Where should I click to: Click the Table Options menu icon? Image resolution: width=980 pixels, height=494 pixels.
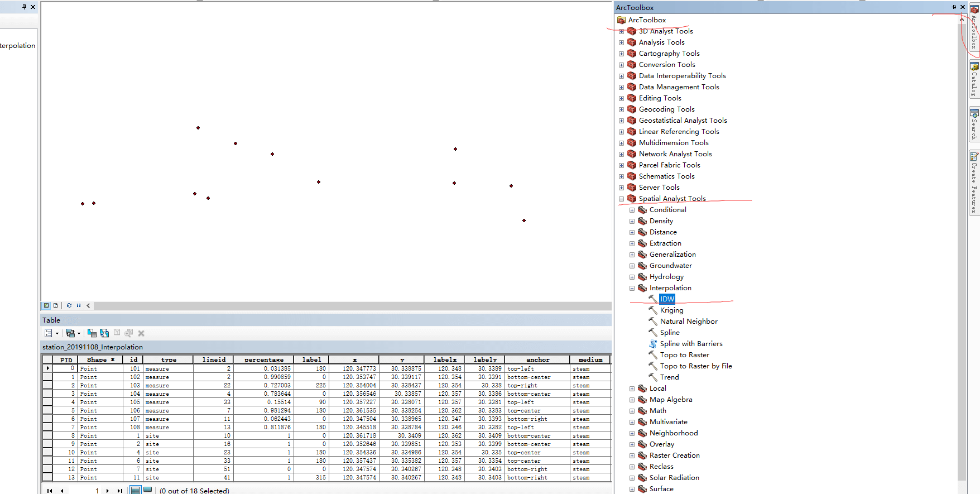coord(49,333)
